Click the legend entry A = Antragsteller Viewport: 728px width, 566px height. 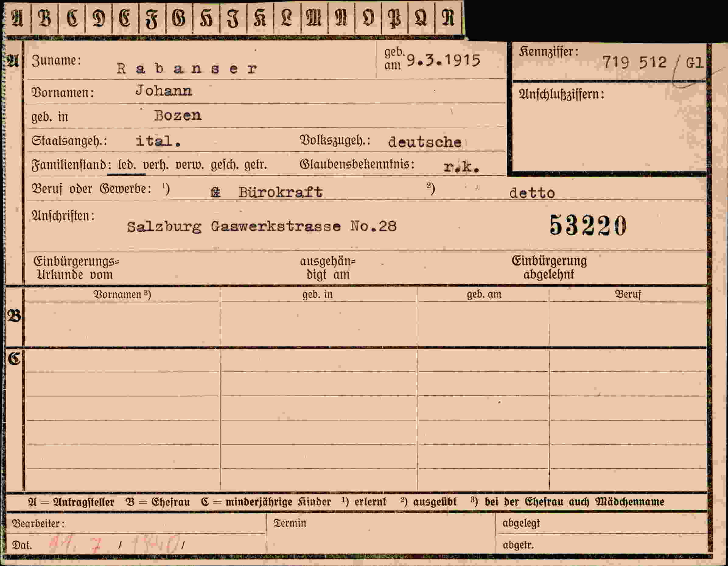pos(71,502)
